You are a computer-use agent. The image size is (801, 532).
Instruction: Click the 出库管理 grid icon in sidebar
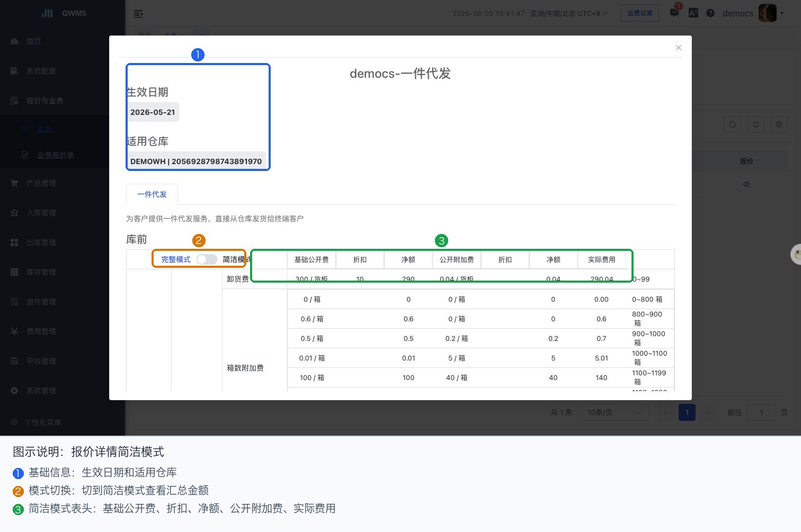click(14, 242)
